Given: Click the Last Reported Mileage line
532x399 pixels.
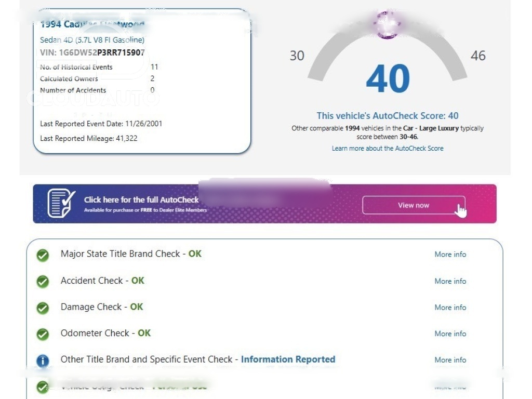Looking at the screenshot, I should [x=88, y=139].
